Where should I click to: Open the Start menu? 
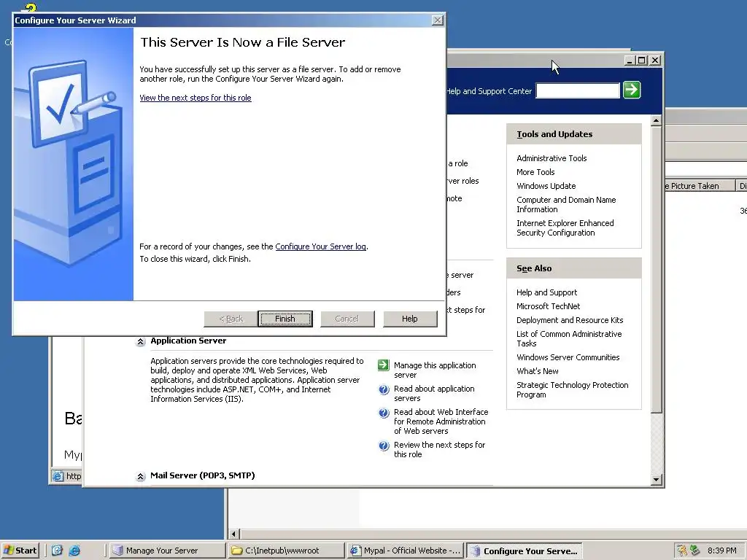[20, 551]
